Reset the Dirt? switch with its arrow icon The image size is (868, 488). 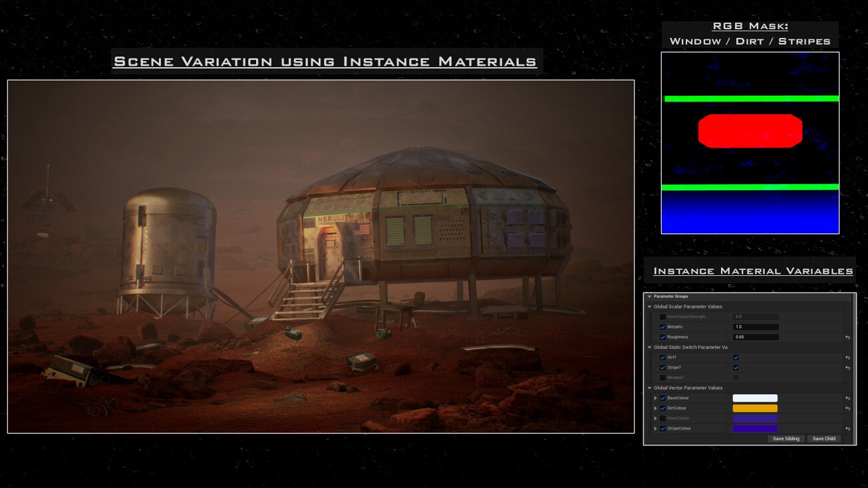tap(847, 358)
